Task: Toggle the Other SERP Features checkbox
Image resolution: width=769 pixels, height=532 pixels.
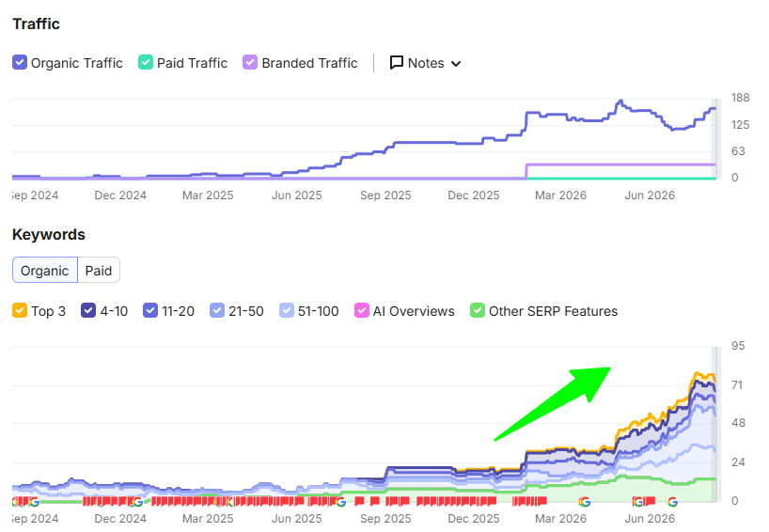Action: pyautogui.click(x=478, y=311)
